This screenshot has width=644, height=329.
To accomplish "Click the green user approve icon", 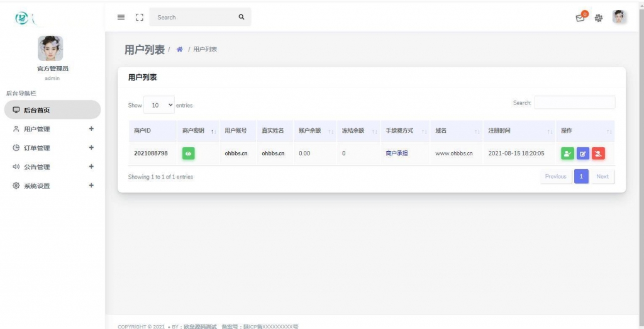I will (567, 153).
